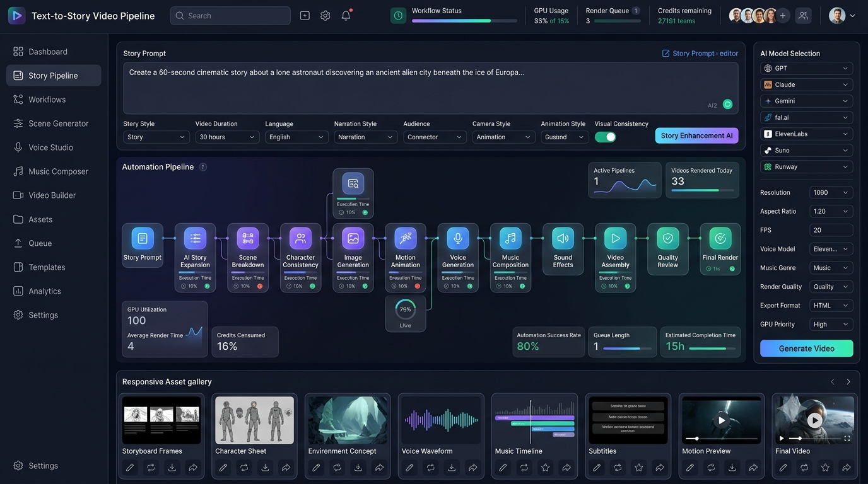Click the Generate Video button

click(x=807, y=349)
